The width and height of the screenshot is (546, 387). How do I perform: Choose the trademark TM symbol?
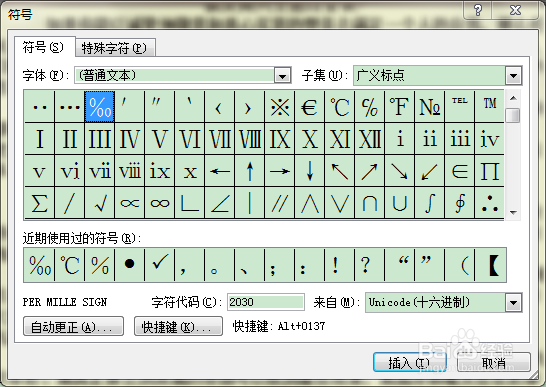click(x=489, y=107)
